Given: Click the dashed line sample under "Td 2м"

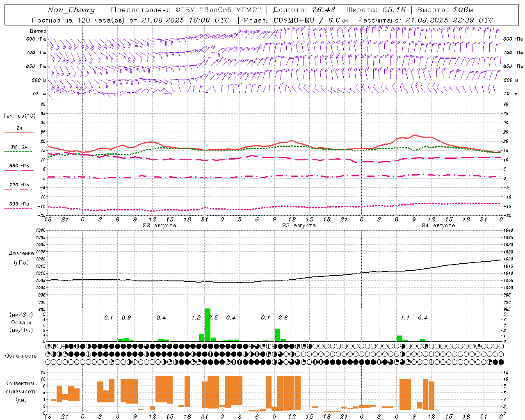Looking at the screenshot, I should click(18, 152).
